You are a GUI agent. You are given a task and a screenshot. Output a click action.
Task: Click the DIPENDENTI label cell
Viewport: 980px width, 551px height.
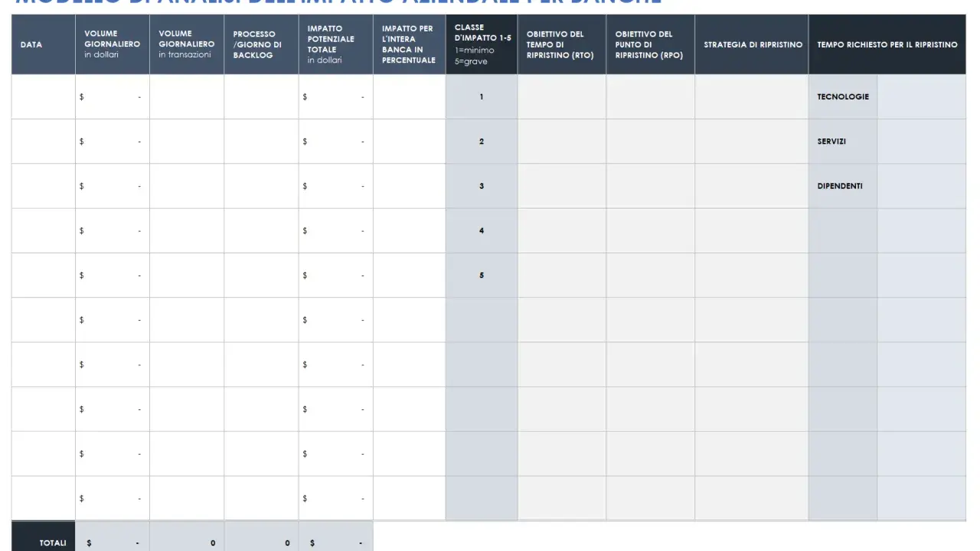843,186
